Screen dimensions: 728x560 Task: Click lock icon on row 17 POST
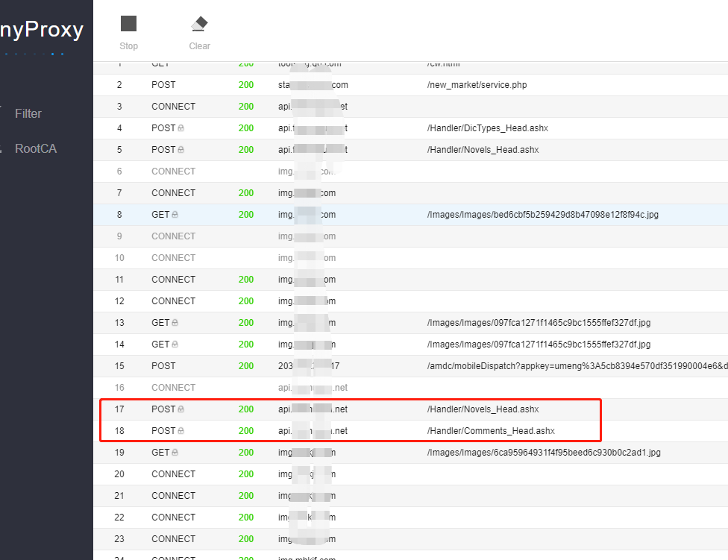181,409
